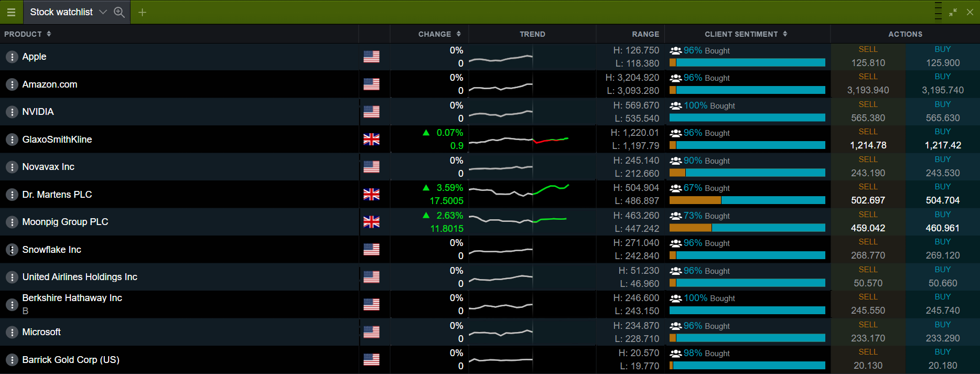The height and width of the screenshot is (374, 980).
Task: Open the three-dot options menu for Microsoft
Action: coord(12,332)
